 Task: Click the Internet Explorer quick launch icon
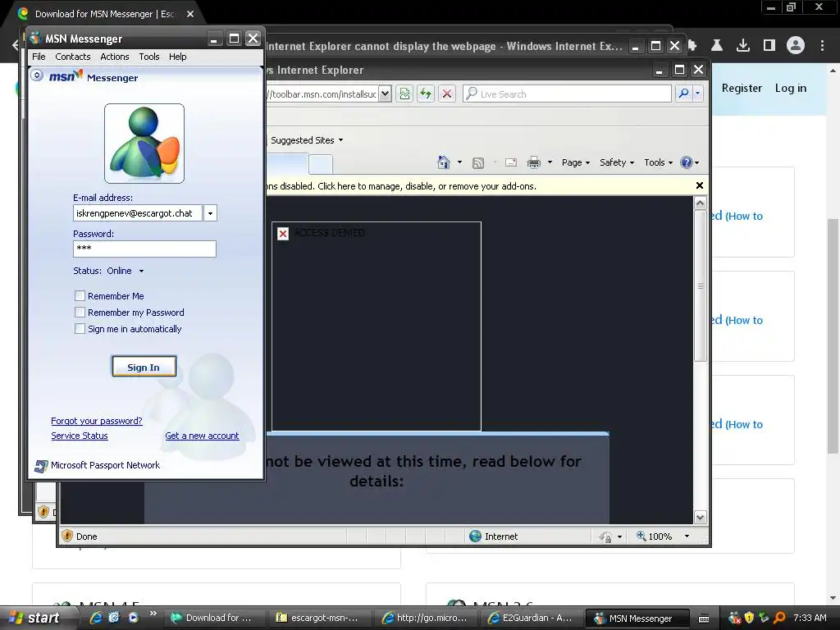(x=96, y=618)
